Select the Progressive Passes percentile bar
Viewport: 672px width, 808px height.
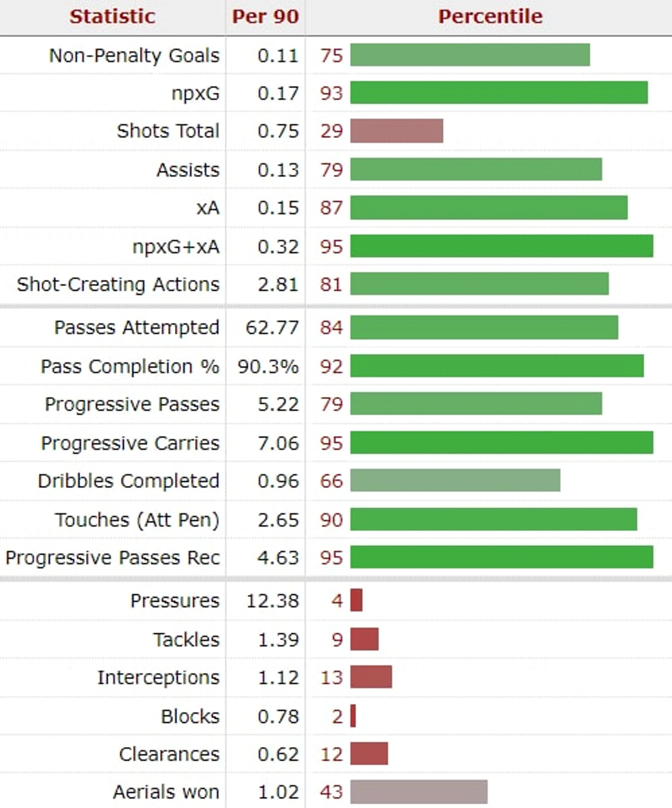click(476, 404)
